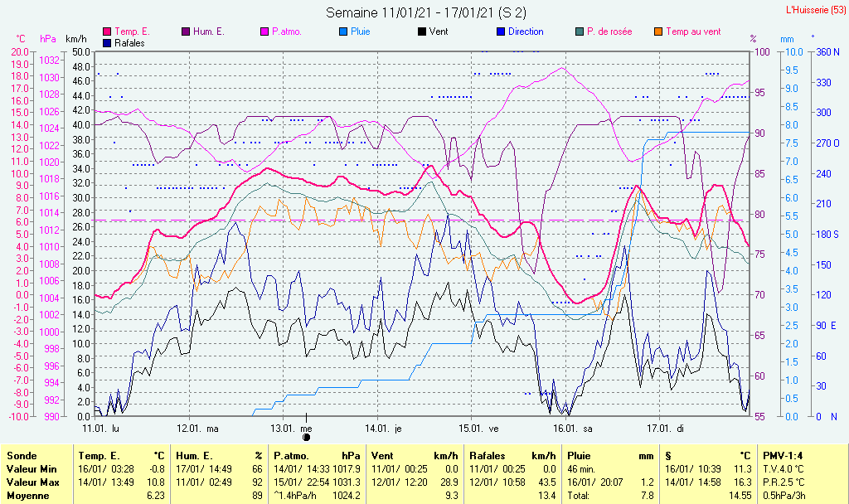Screen dimensions: 849x504
Task: Click the orange Temp au vent legend swatch
Action: click(x=658, y=32)
